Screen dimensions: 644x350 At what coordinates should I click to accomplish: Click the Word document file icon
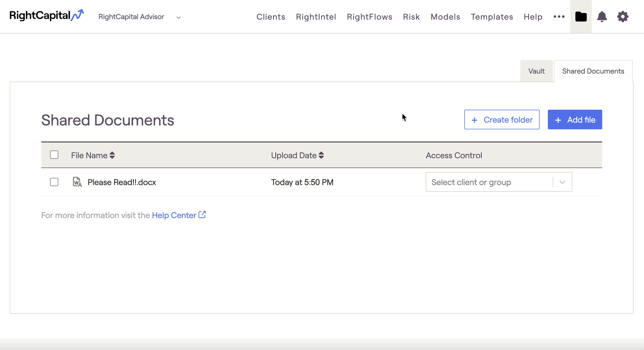[77, 182]
